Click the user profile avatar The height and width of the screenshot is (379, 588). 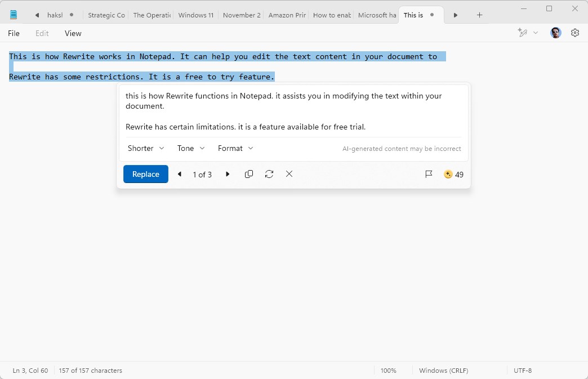pyautogui.click(x=556, y=33)
